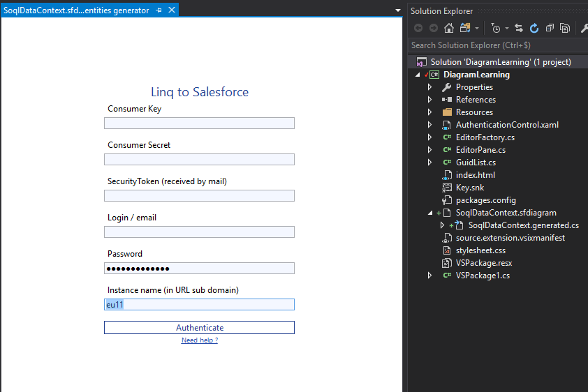Open the Need help ? link

pos(200,340)
